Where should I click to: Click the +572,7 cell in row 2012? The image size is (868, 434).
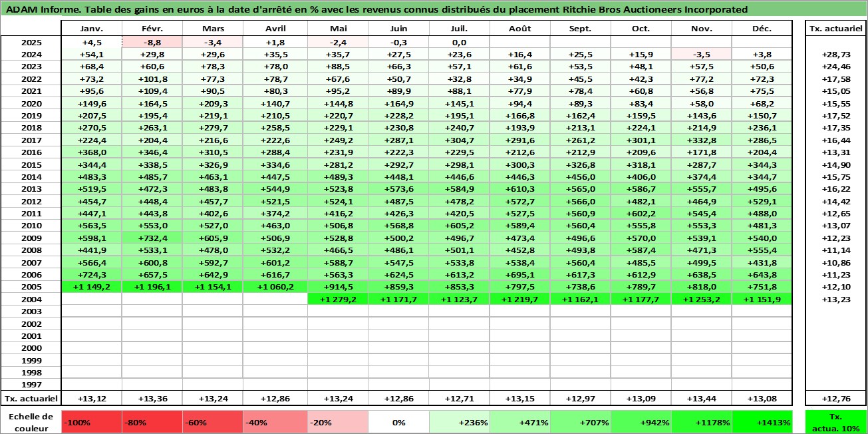point(520,202)
